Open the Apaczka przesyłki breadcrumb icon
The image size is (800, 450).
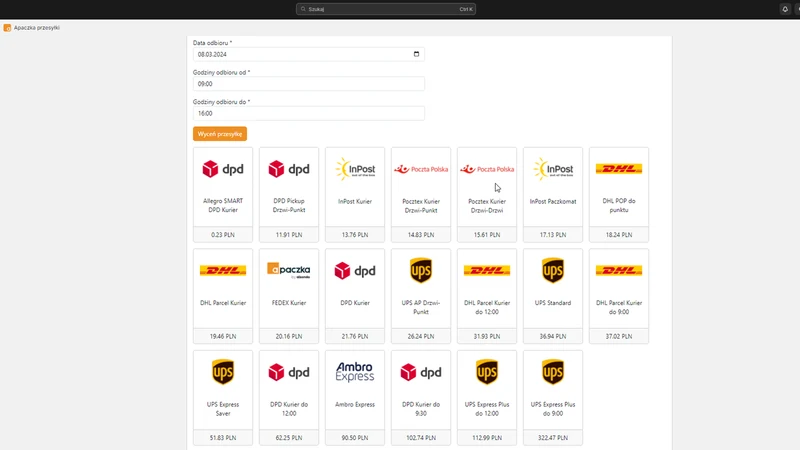coord(7,28)
